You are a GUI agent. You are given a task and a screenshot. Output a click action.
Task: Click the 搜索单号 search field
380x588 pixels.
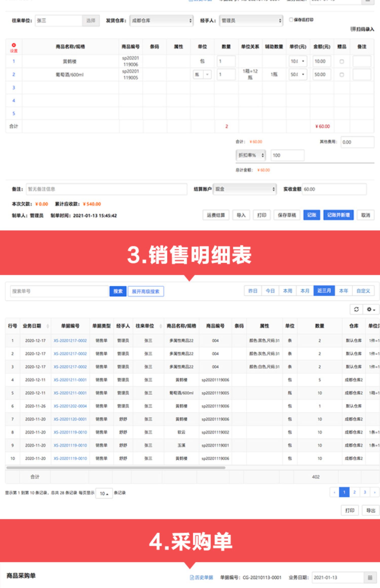tap(59, 291)
